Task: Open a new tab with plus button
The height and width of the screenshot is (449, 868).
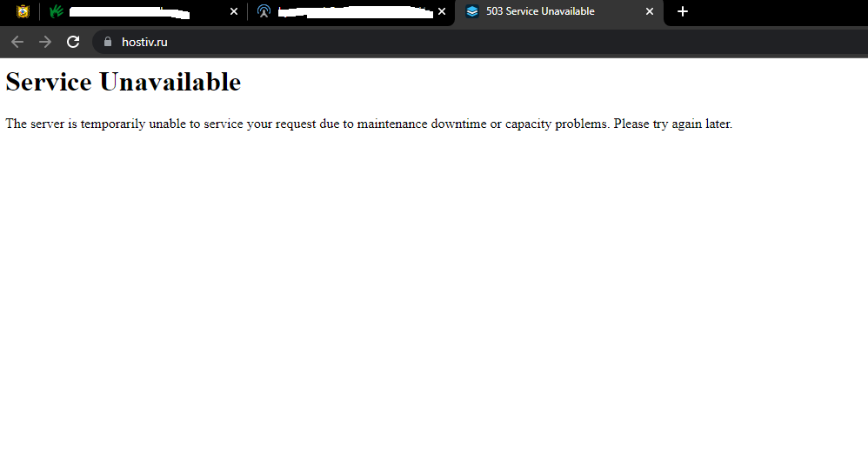Action: tap(683, 11)
